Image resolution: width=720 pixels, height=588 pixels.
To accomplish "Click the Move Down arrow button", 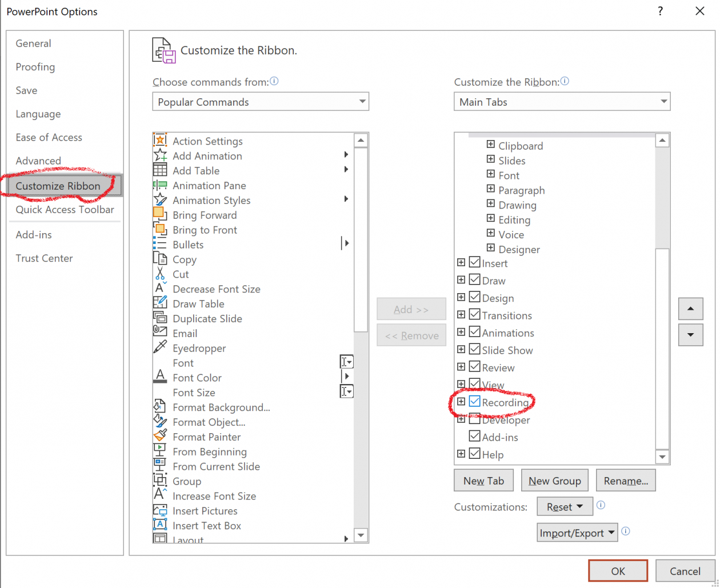I will tap(690, 334).
